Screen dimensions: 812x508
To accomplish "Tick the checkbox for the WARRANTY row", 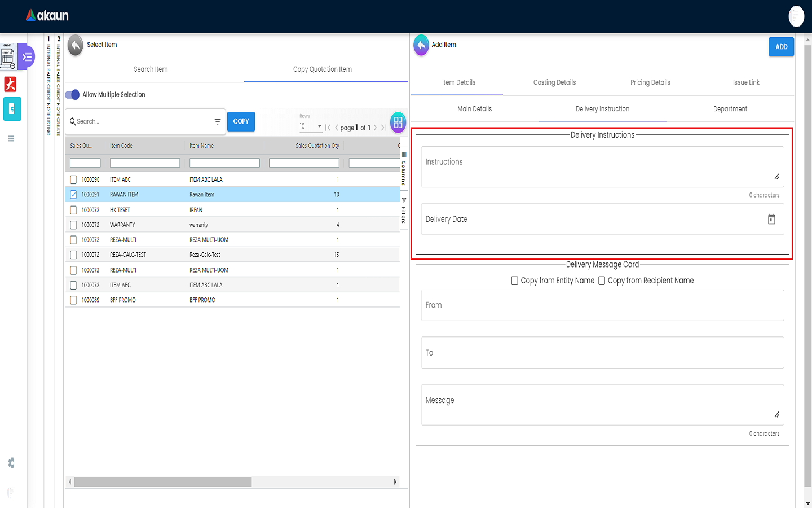I will [73, 225].
